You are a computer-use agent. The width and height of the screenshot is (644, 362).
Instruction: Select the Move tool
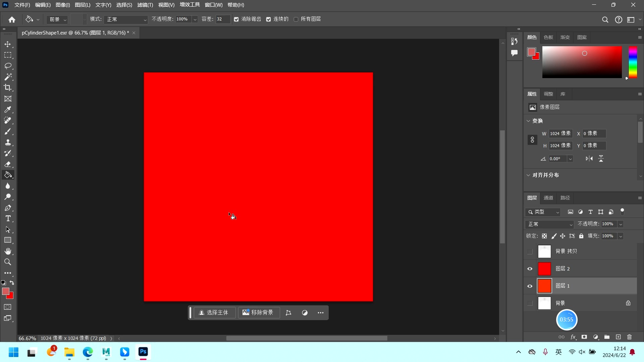pos(8,44)
